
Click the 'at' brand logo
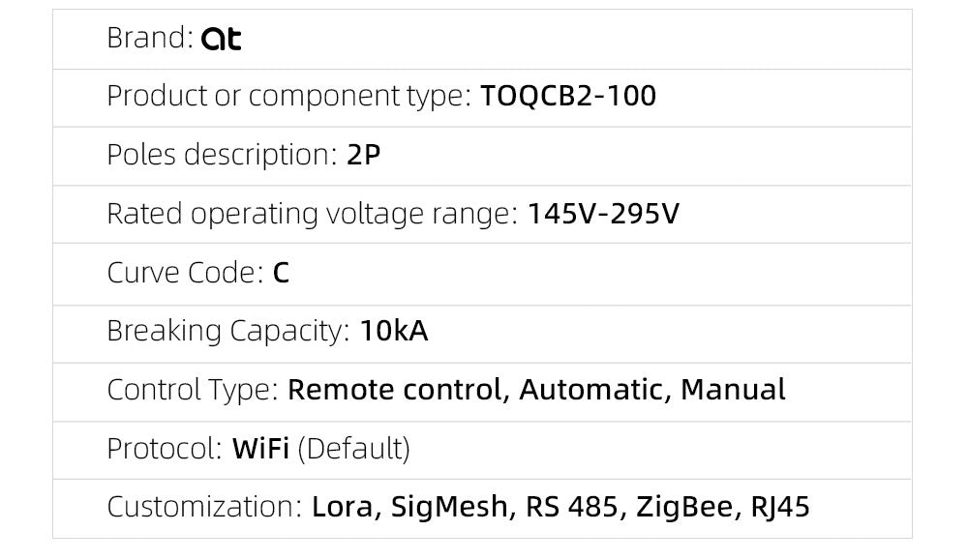[221, 39]
